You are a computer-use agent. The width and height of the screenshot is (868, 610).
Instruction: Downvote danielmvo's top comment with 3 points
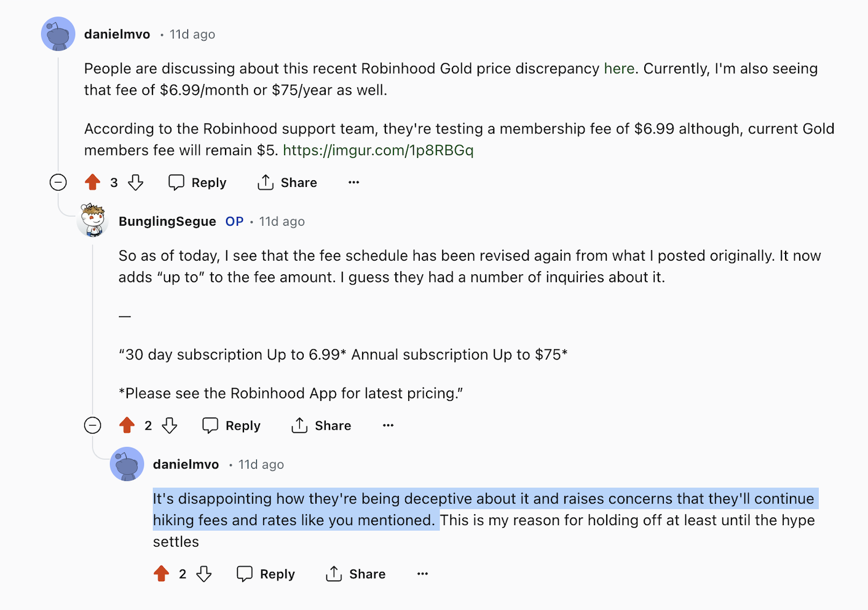(x=135, y=183)
